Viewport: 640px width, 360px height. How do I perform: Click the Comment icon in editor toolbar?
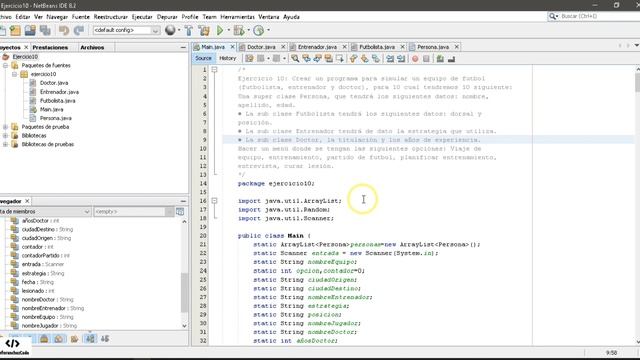pos(440,59)
